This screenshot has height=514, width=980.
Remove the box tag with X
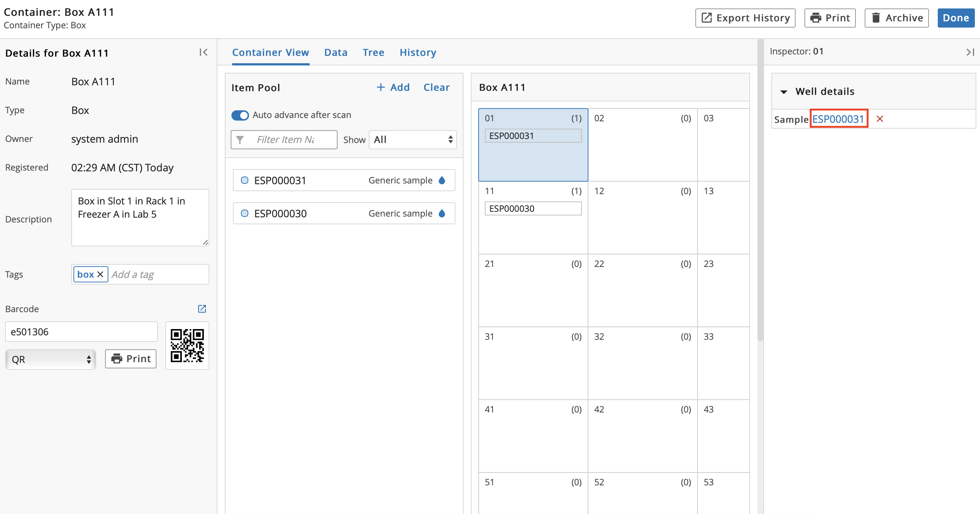pos(100,274)
